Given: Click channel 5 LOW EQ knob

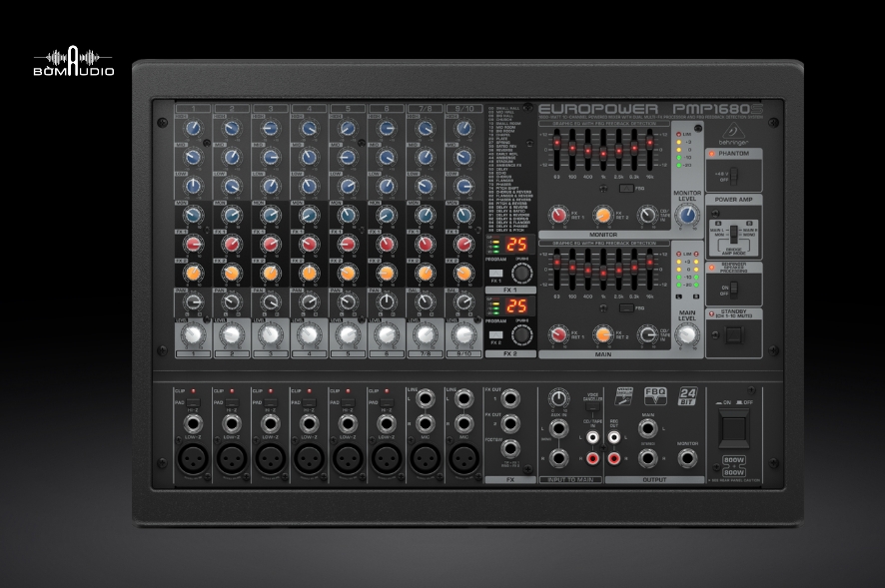Looking at the screenshot, I should [x=348, y=187].
